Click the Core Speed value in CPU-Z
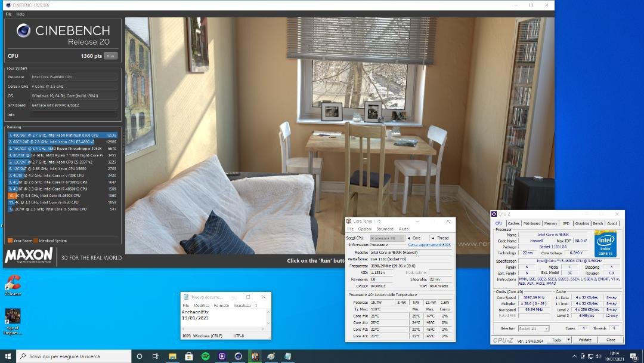644x363 pixels. [x=534, y=297]
